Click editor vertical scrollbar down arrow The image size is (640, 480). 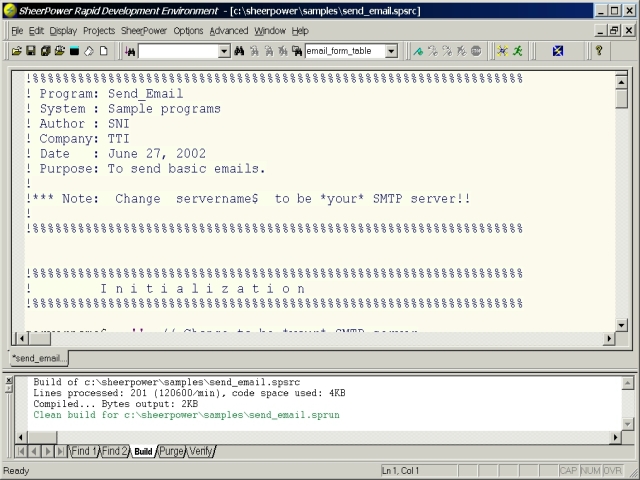click(621, 325)
